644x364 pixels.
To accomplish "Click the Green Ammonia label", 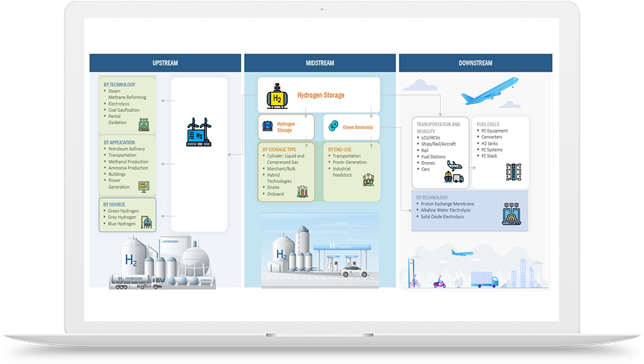I will (358, 128).
